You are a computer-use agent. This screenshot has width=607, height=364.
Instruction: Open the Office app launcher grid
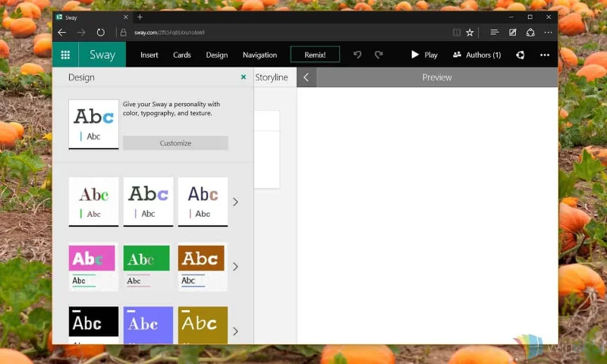[65, 55]
